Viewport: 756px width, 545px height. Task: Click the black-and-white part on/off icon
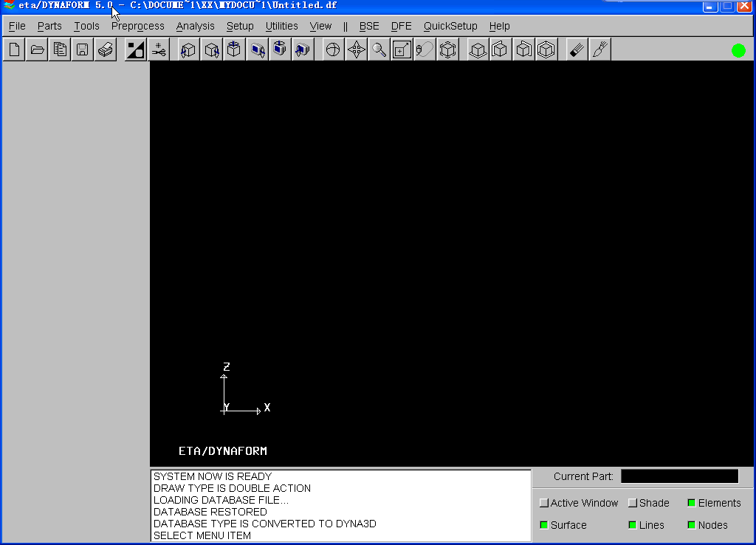pos(136,49)
